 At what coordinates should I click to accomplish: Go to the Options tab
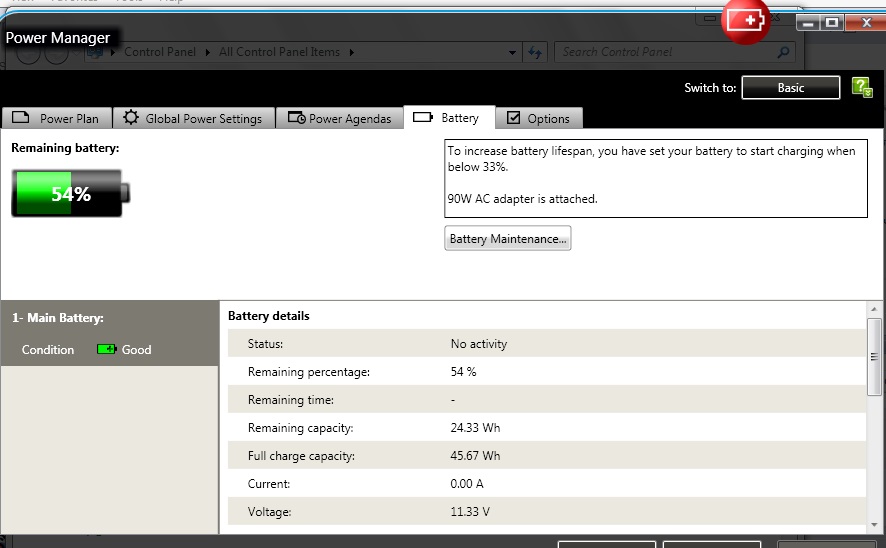538,118
